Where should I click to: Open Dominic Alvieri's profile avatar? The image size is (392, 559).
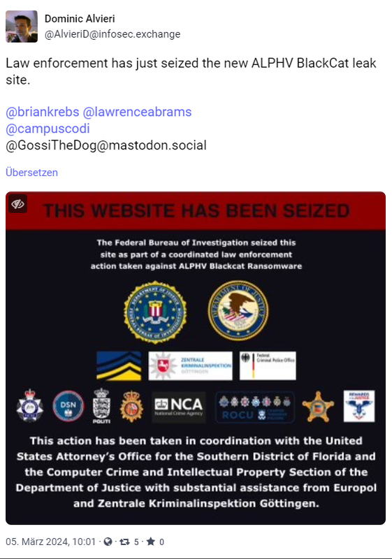[22, 27]
